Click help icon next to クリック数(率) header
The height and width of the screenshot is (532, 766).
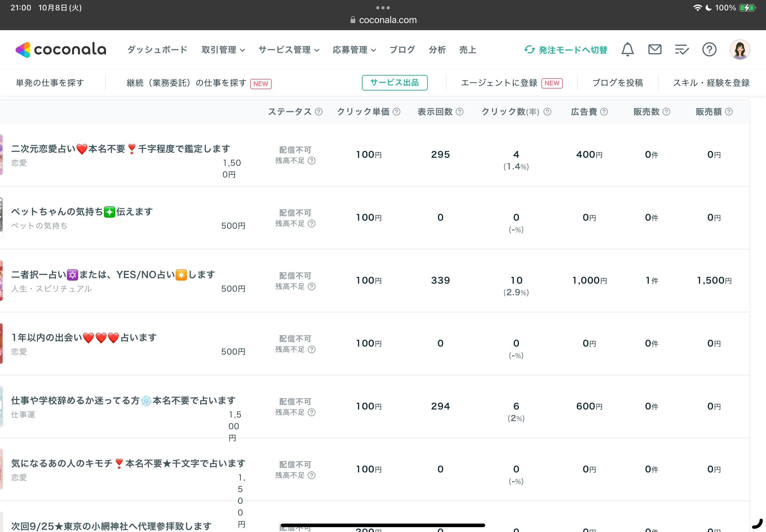[547, 112]
